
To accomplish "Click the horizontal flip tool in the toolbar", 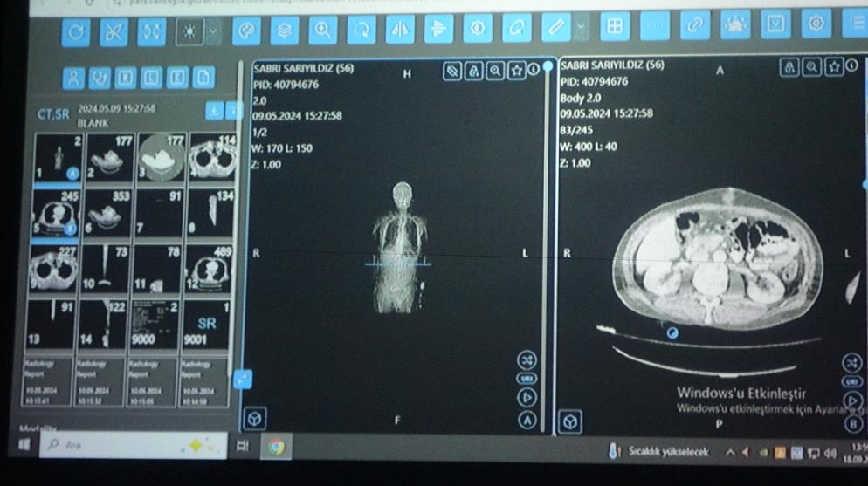I will coord(400,30).
